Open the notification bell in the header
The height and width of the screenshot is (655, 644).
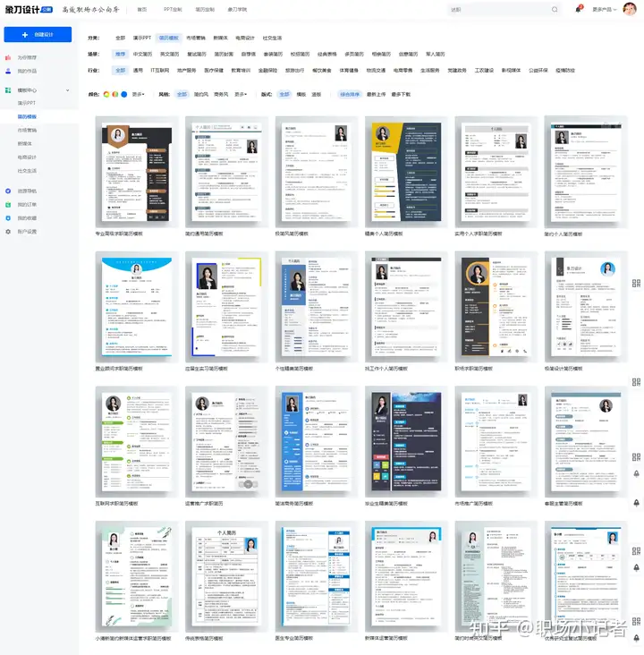pos(579,9)
